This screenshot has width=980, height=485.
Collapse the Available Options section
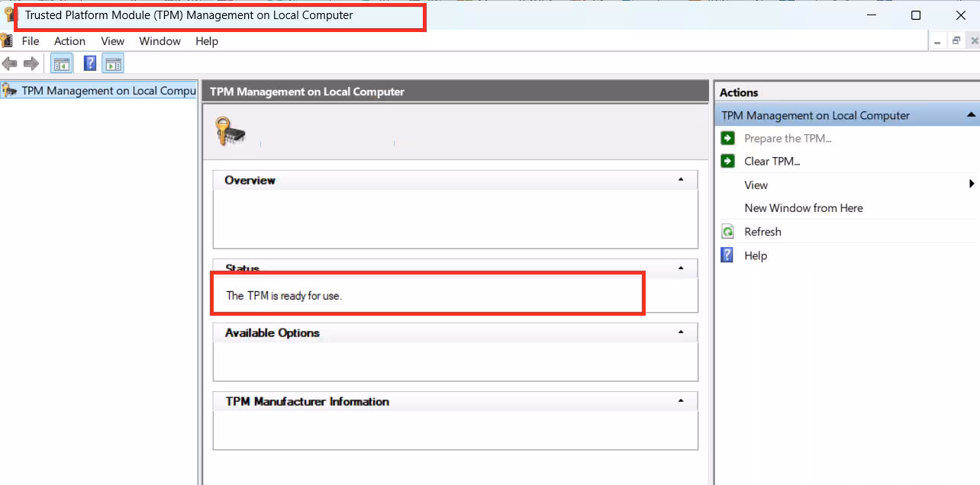pyautogui.click(x=681, y=332)
